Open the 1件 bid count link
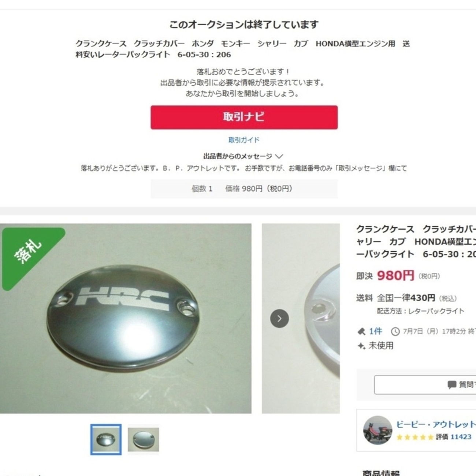 tap(375, 331)
